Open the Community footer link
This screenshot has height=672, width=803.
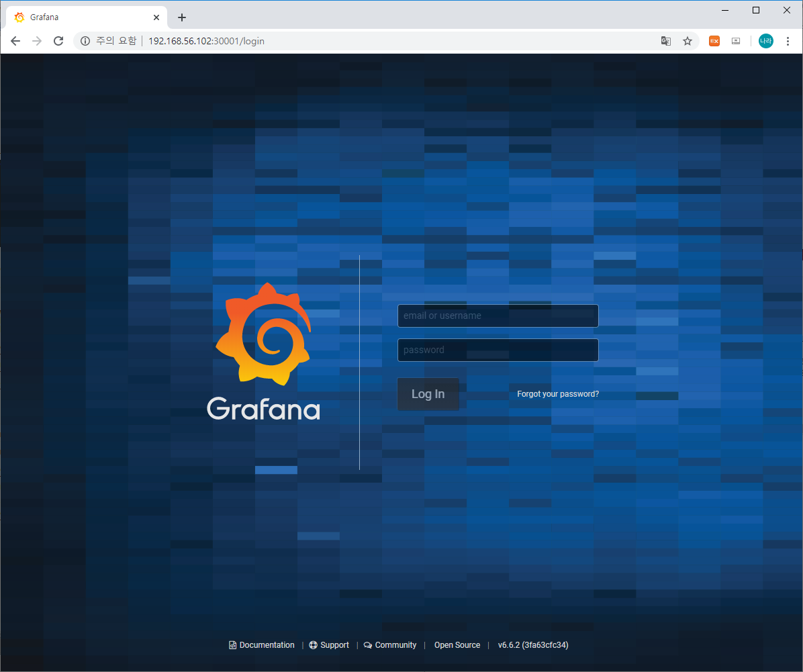tap(390, 645)
